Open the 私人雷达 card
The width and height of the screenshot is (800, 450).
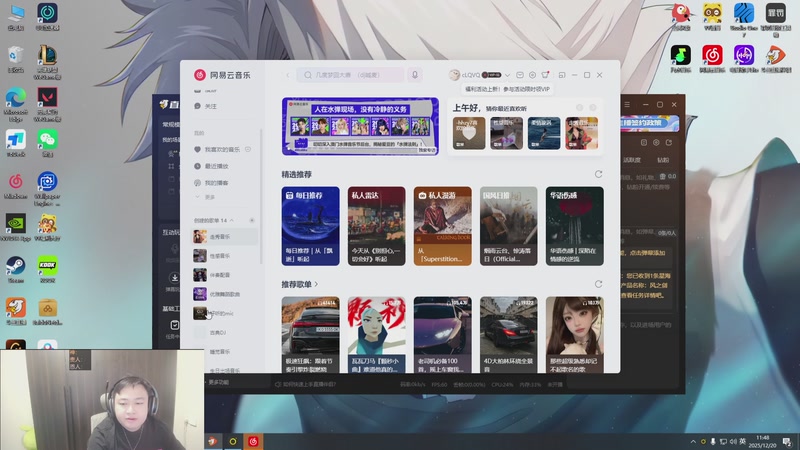[377, 226]
